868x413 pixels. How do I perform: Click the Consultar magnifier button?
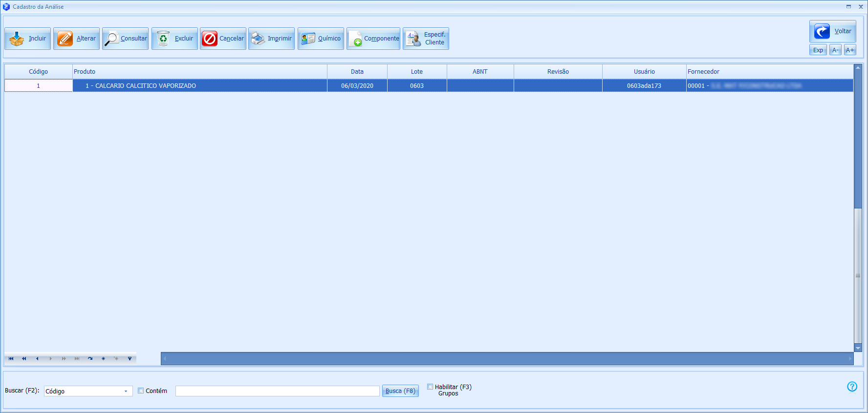point(125,39)
